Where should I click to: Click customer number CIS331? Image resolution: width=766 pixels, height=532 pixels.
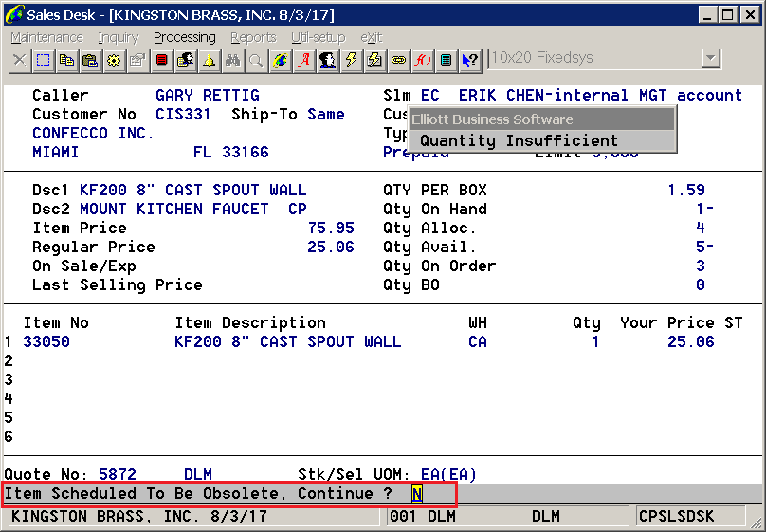tap(183, 115)
